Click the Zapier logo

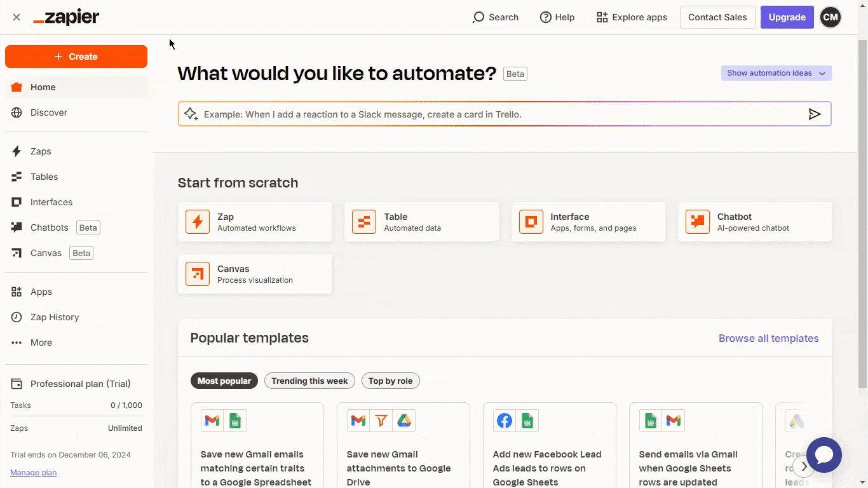click(66, 18)
